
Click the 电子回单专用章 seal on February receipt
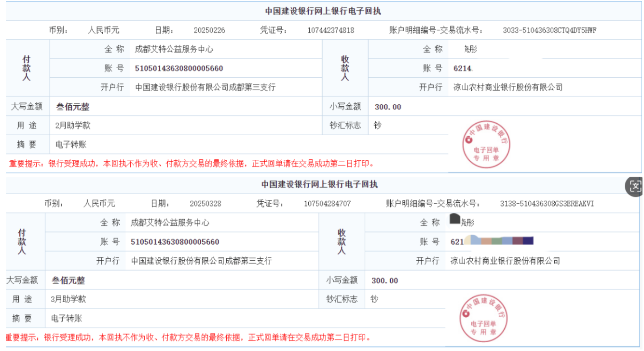[487, 144]
